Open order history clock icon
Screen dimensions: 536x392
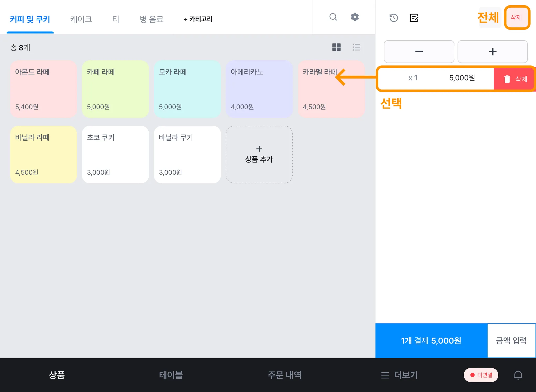(x=393, y=18)
